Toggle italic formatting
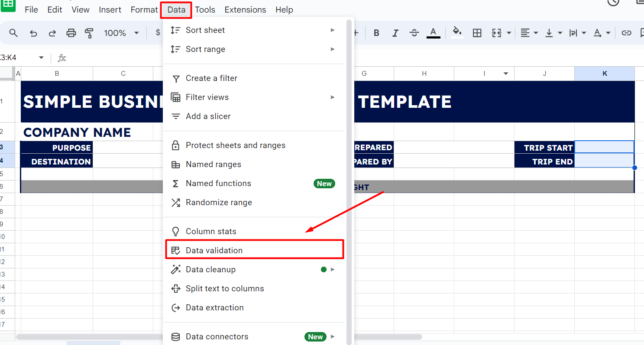 [395, 33]
